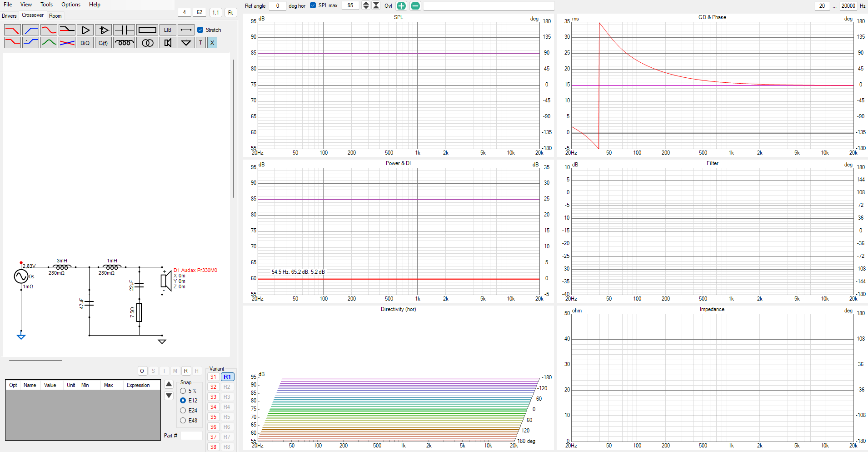The image size is (868, 452).
Task: Toggle the O button above parameter table
Action: [142, 371]
